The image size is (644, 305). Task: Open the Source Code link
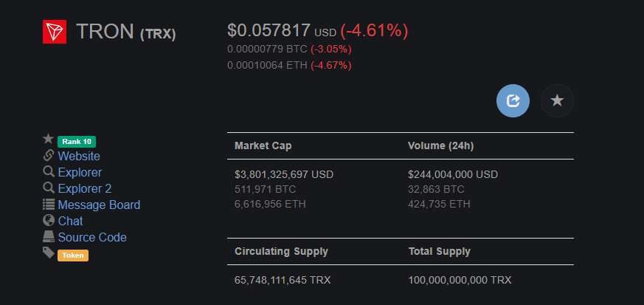[92, 237]
